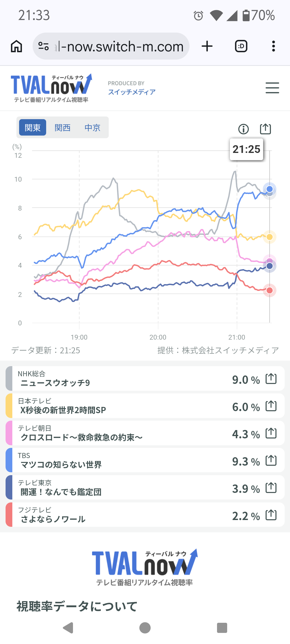Open site settings icon in address bar
The image size is (290, 644).
tap(43, 46)
